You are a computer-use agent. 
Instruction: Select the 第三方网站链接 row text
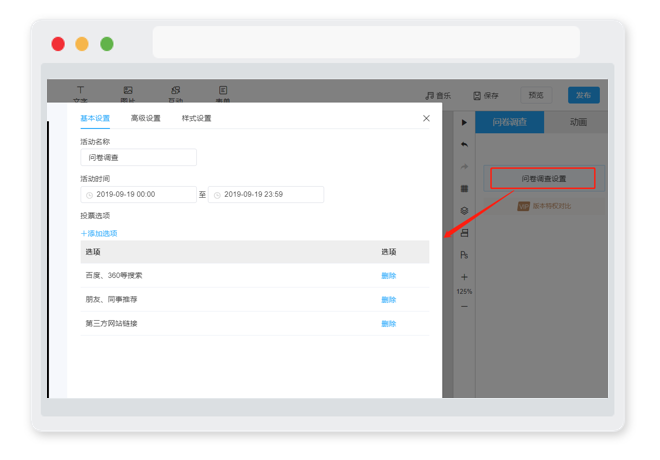pyautogui.click(x=112, y=323)
